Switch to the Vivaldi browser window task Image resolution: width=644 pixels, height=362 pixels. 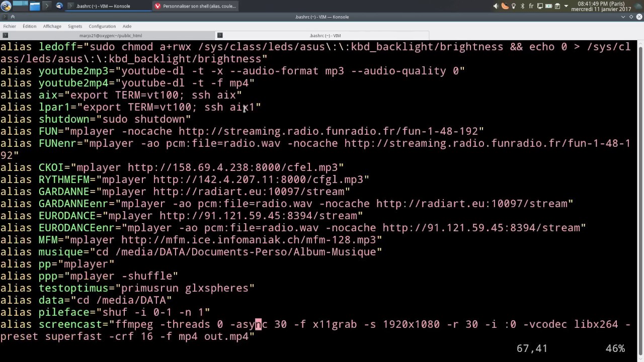point(196,6)
